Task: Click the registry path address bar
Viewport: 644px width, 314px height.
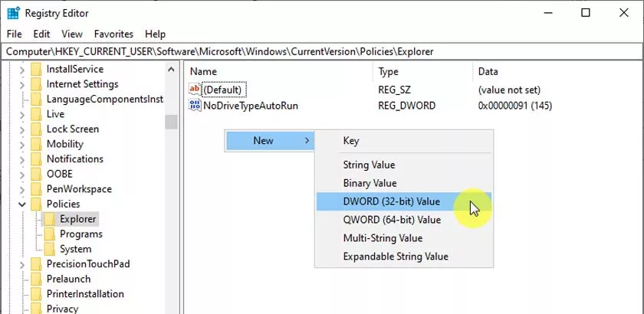Action: pos(322,52)
